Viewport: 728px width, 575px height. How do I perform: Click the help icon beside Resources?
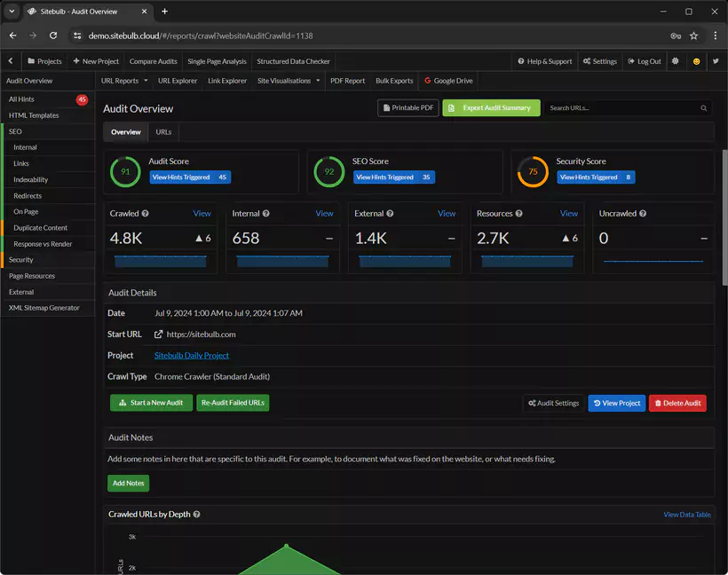(518, 214)
